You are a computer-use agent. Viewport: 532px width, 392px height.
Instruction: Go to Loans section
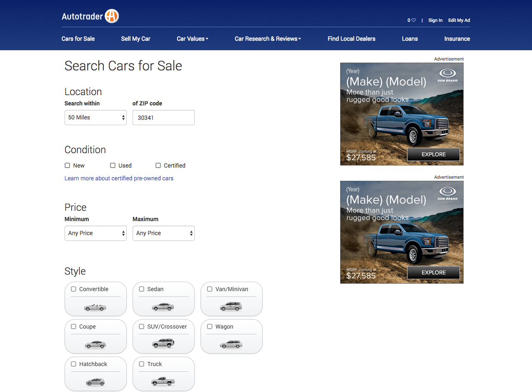coord(410,39)
